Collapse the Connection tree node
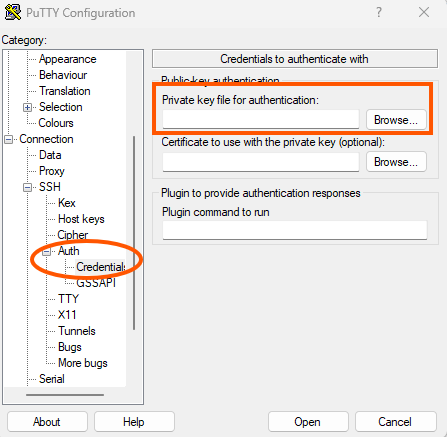 coord(8,139)
